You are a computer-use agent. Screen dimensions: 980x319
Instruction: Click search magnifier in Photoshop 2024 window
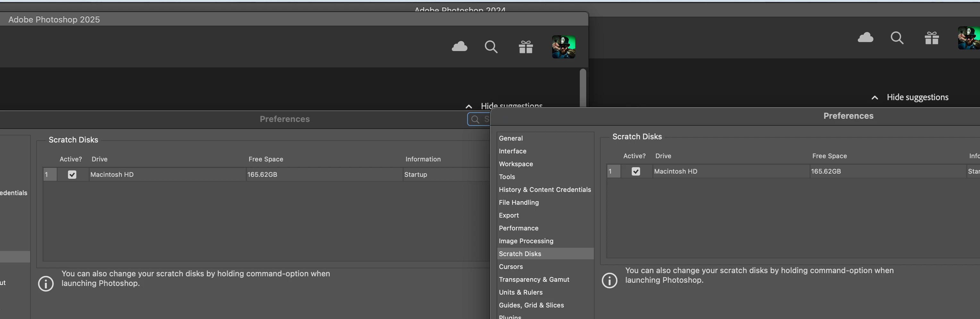point(897,38)
